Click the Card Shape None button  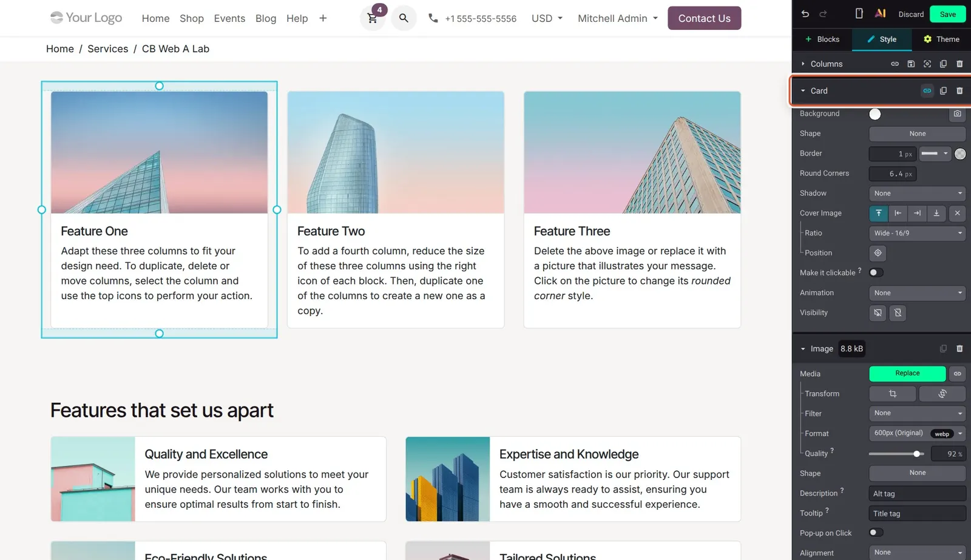(x=917, y=133)
